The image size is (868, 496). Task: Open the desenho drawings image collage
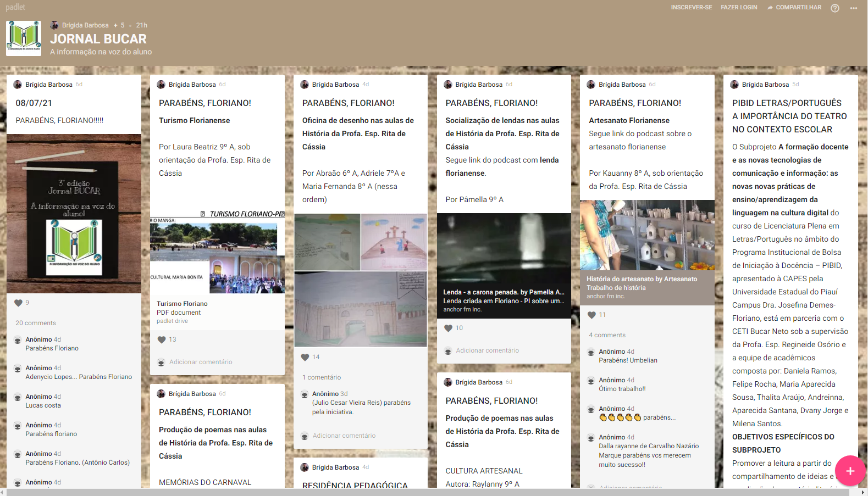(361, 280)
